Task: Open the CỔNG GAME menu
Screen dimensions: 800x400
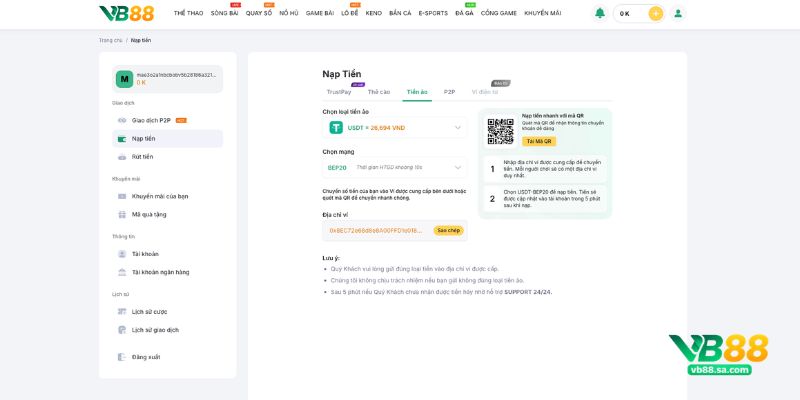Action: 498,13
